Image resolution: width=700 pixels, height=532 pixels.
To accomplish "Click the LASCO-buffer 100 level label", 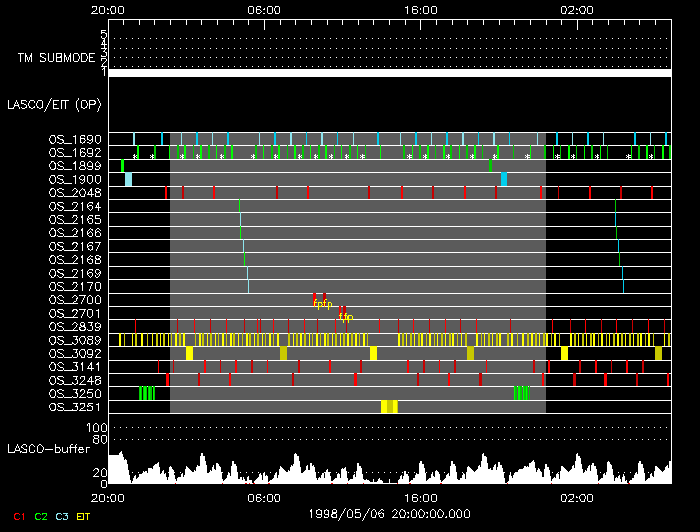I will pyautogui.click(x=96, y=428).
